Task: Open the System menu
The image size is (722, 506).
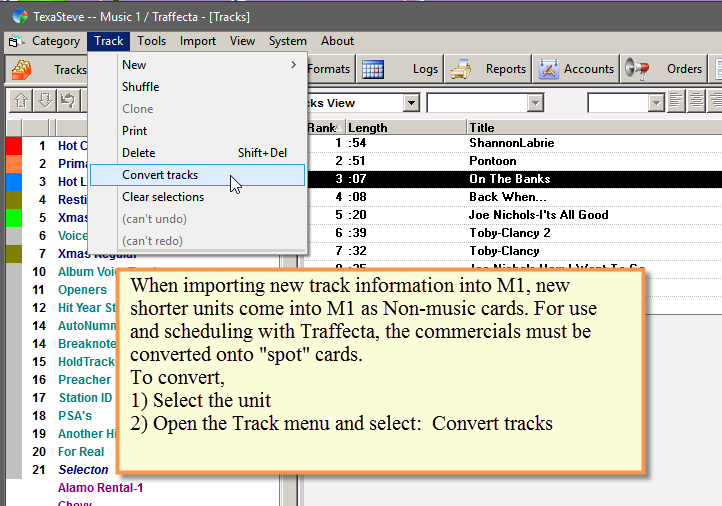Action: (x=287, y=41)
